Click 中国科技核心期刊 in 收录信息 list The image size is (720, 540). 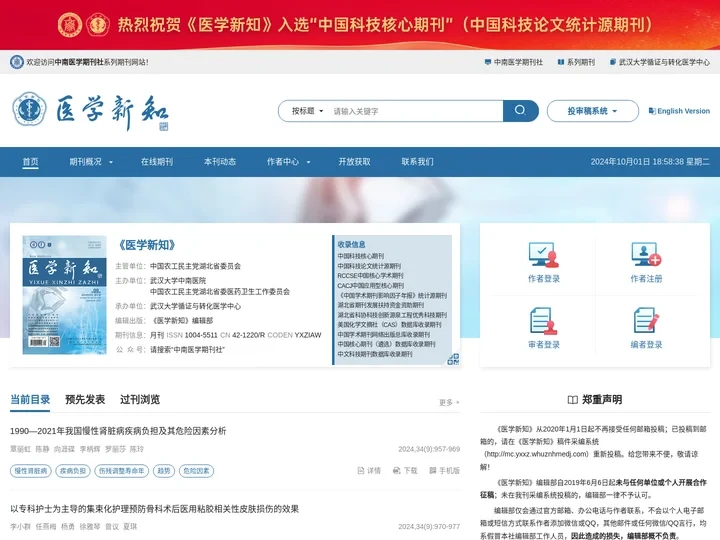(x=360, y=256)
